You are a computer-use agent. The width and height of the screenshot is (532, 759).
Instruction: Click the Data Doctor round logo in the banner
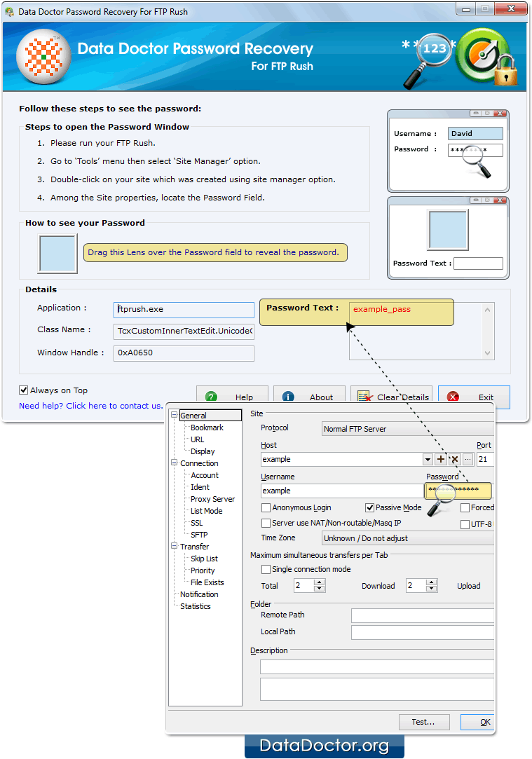43,57
